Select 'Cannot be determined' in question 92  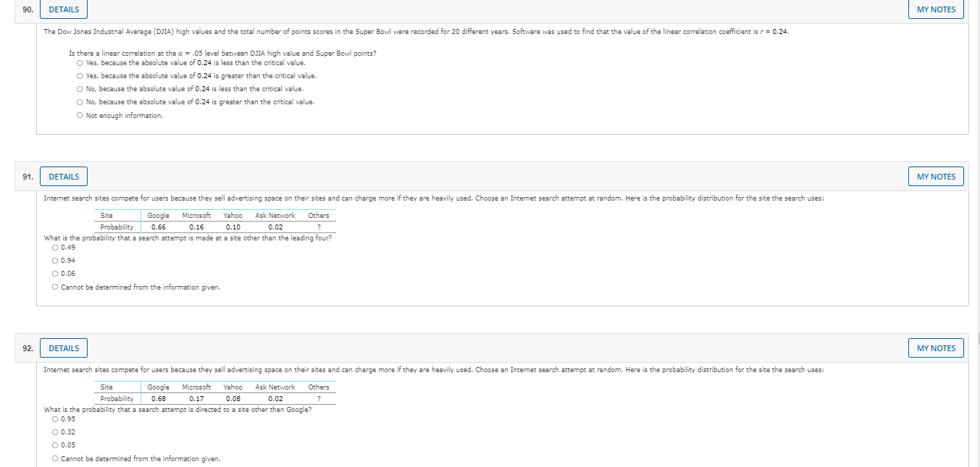tap(54, 458)
